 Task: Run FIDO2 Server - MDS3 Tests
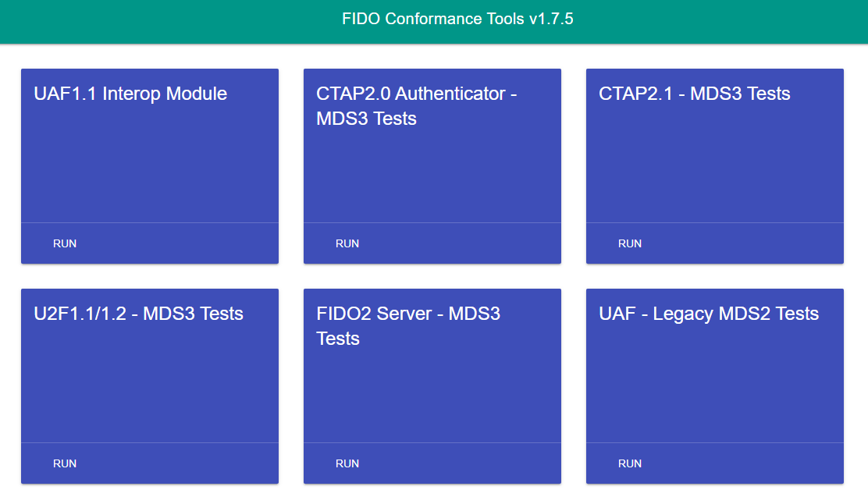pyautogui.click(x=347, y=463)
